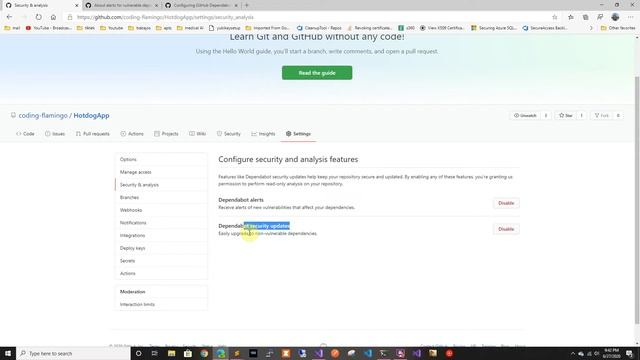Switch to the About alerts for vulnerable tab
The width and height of the screenshot is (640, 360).
click(x=122, y=5)
